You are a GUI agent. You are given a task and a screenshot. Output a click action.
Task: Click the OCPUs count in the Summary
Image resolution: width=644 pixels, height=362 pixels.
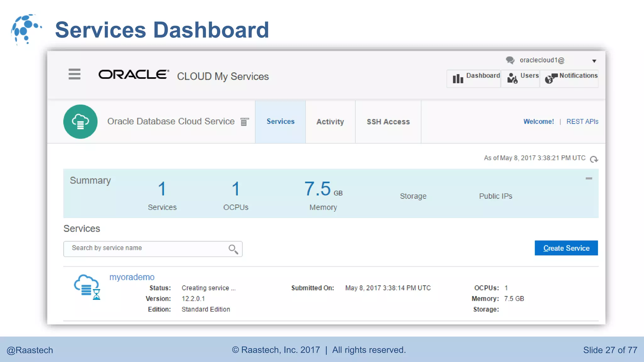pos(236,189)
